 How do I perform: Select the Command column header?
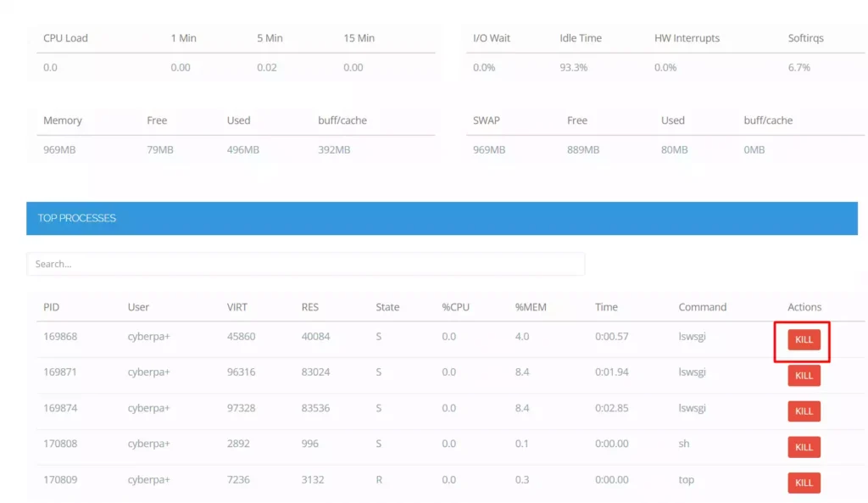703,307
